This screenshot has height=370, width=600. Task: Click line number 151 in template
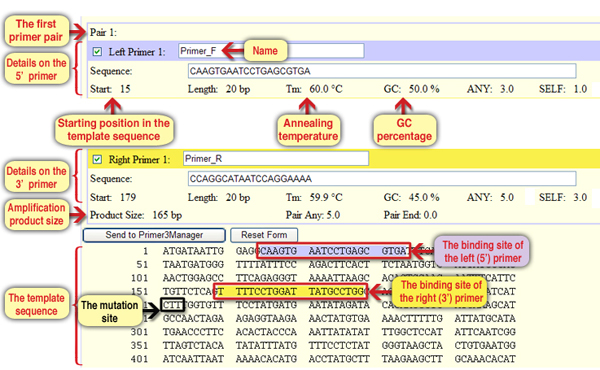pos(139,292)
